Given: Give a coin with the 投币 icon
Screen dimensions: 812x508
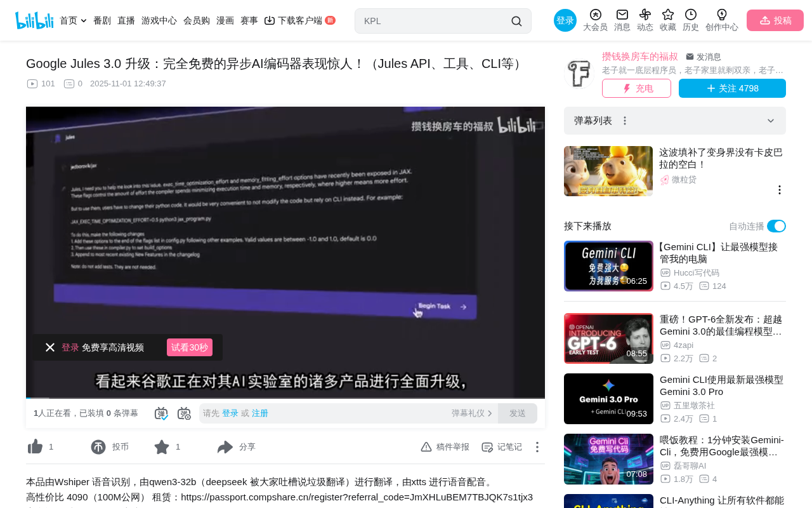Looking at the screenshot, I should click(98, 447).
